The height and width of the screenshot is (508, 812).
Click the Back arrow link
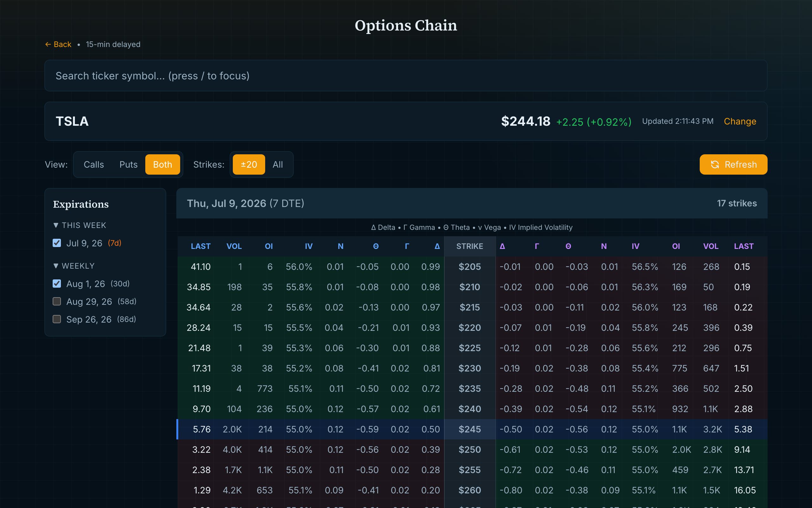(58, 44)
